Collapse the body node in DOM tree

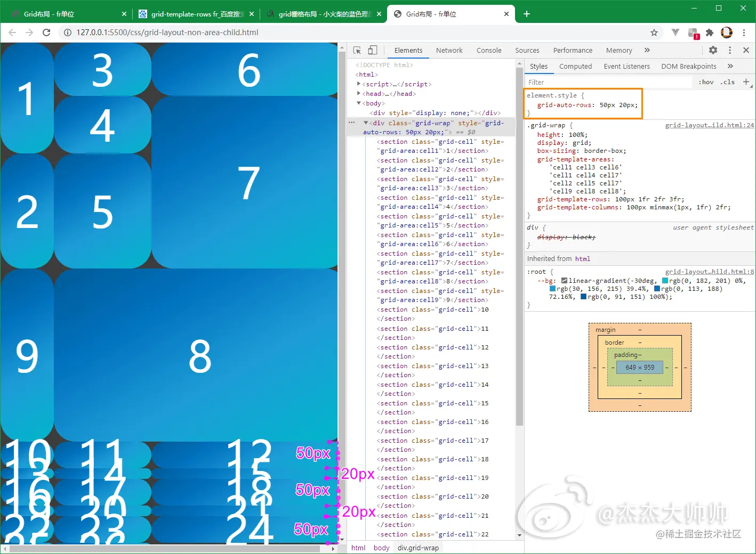pos(358,103)
